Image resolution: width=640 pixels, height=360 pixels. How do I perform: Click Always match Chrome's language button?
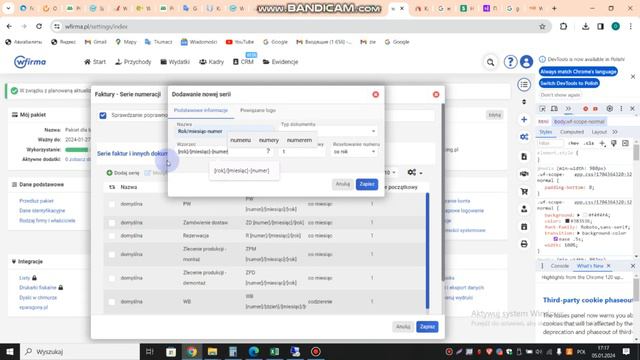[x=578, y=71]
